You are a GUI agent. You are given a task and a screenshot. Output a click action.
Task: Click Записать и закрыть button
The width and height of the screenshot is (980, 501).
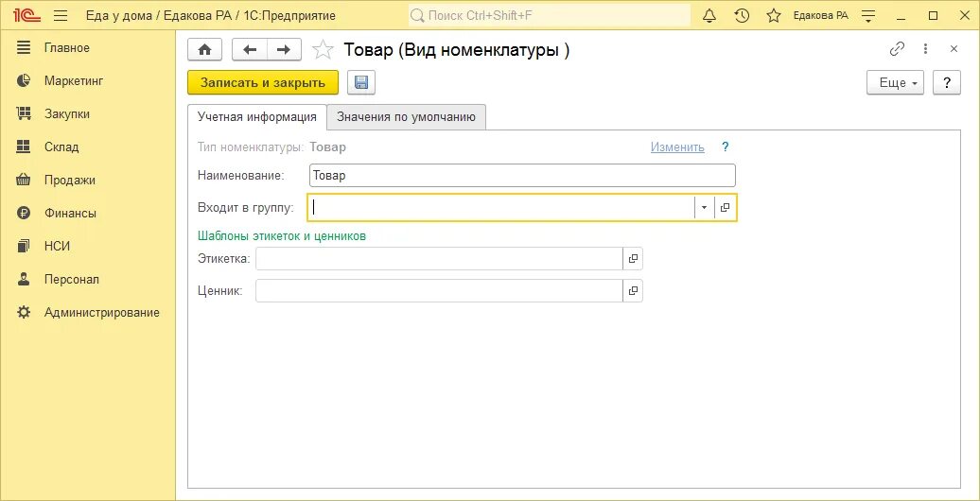coord(263,83)
